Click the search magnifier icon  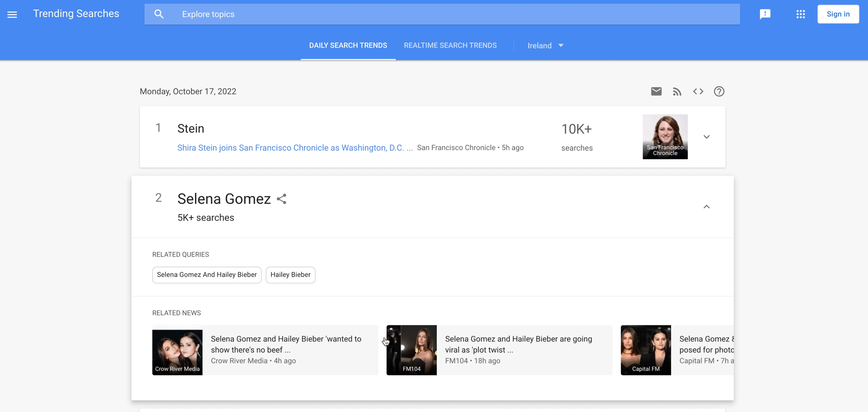point(159,14)
